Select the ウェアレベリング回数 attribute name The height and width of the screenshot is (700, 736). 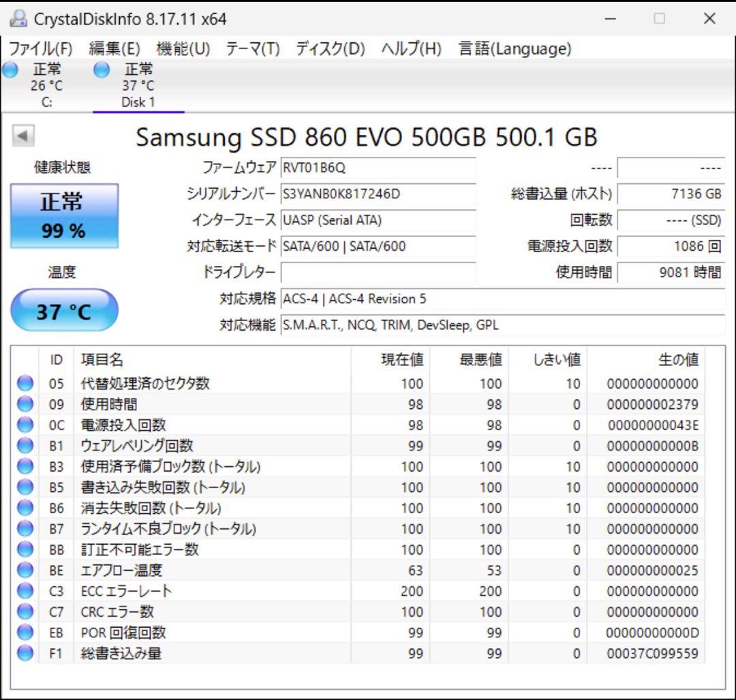[x=137, y=446]
